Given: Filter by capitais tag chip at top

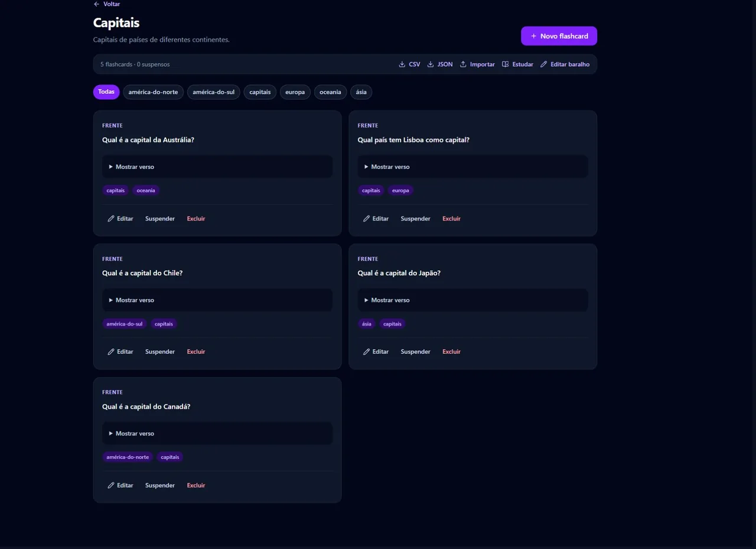Looking at the screenshot, I should (260, 92).
